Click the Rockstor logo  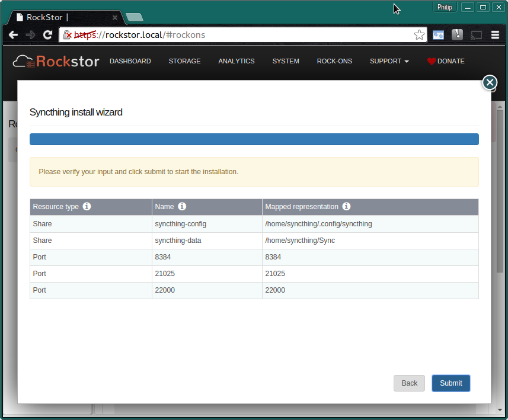pos(56,61)
